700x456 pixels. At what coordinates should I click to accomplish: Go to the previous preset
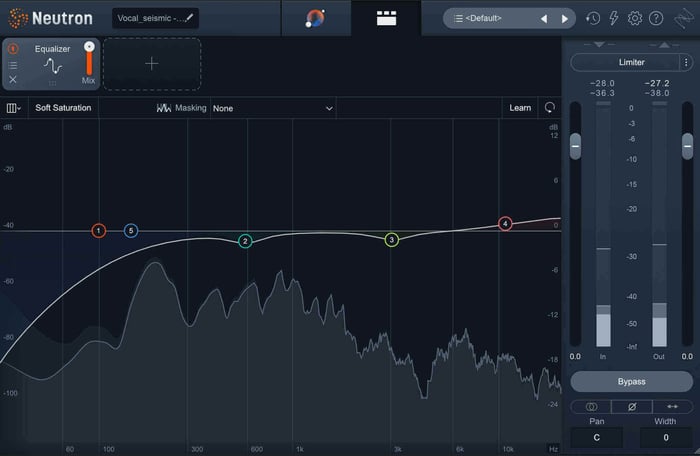point(544,19)
